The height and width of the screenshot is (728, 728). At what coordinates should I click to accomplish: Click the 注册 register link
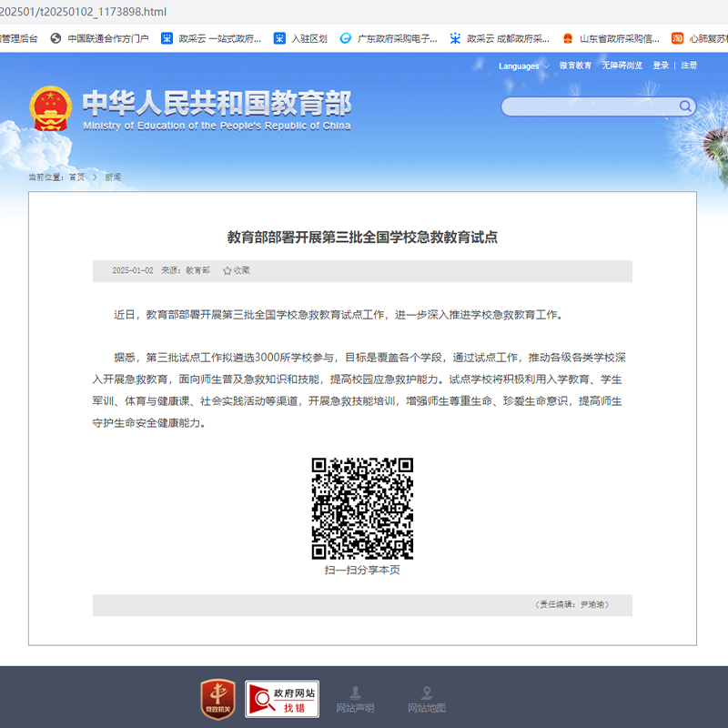click(x=689, y=66)
